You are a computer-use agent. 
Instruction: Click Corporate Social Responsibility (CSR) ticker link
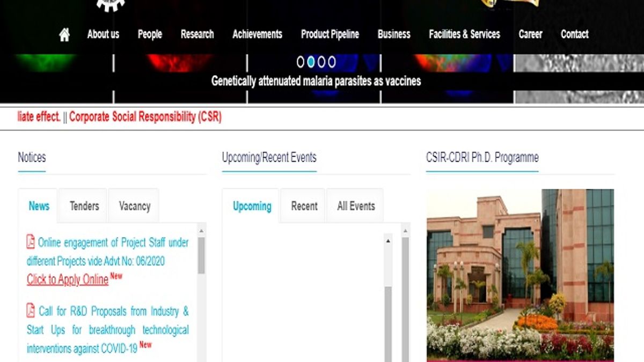point(145,117)
